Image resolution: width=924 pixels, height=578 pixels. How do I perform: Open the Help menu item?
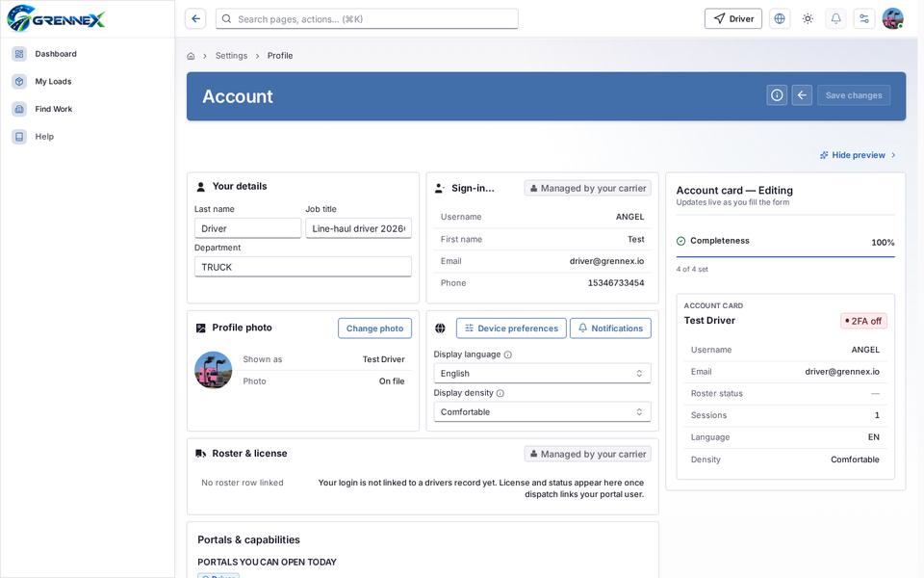click(x=44, y=137)
